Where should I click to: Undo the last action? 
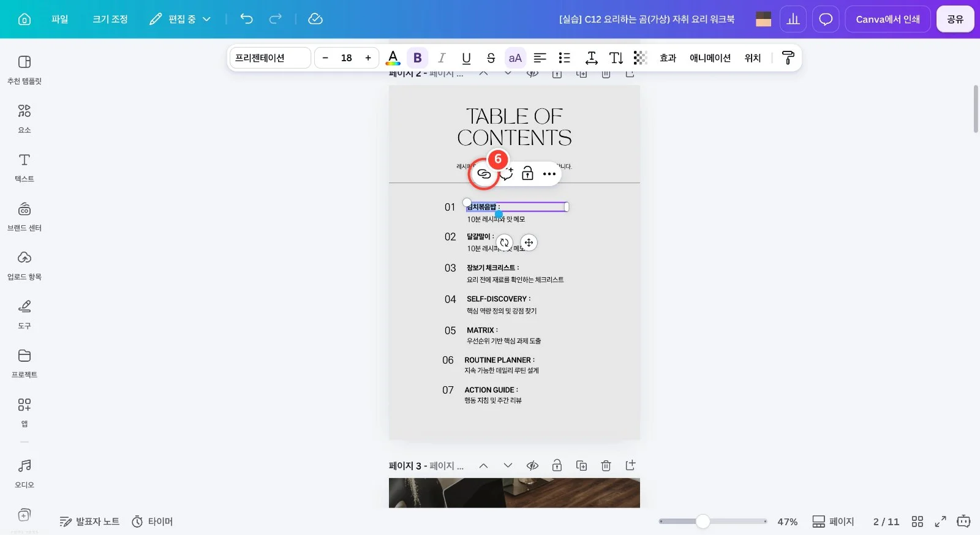tap(246, 19)
